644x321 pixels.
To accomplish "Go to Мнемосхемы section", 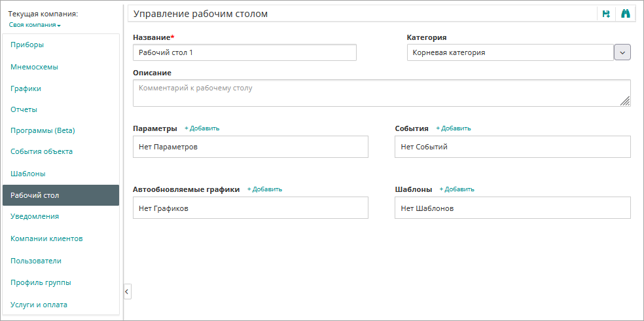I will click(34, 67).
